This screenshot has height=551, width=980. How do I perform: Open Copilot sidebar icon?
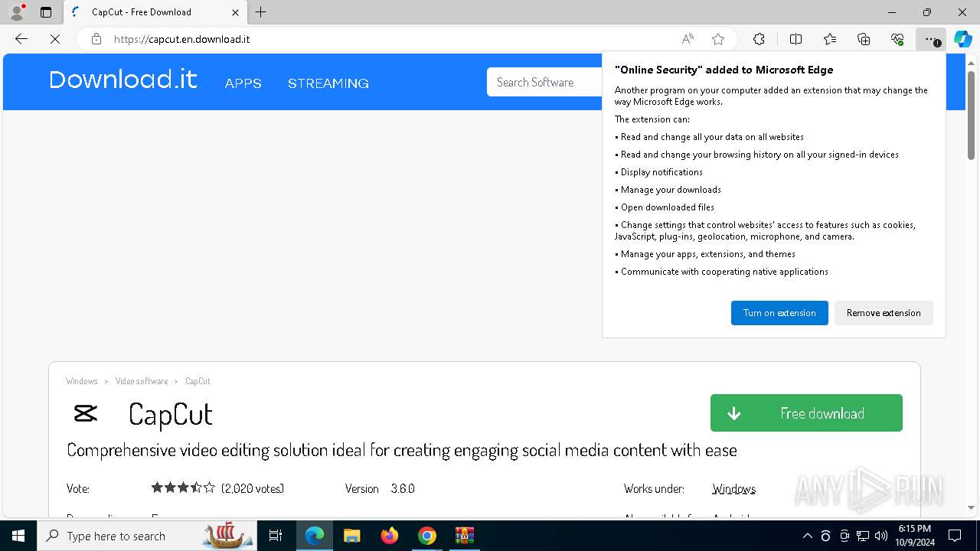point(962,39)
